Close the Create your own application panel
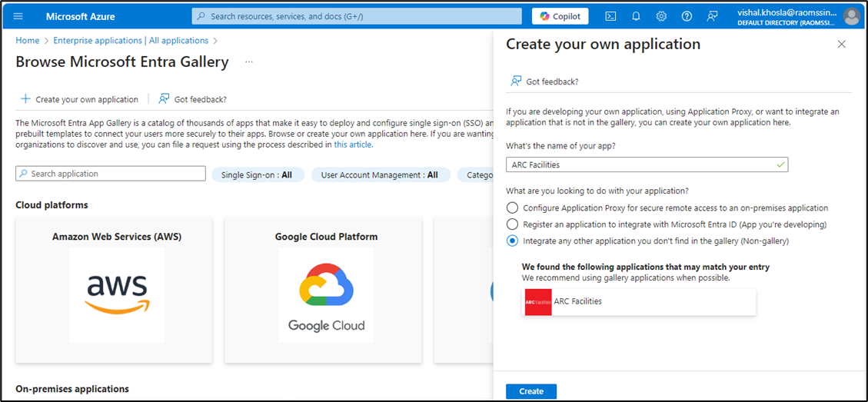This screenshot has width=868, height=402. pyautogui.click(x=841, y=45)
